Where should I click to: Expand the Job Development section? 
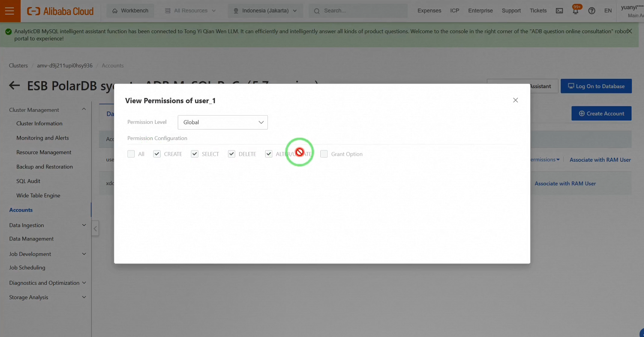point(84,254)
